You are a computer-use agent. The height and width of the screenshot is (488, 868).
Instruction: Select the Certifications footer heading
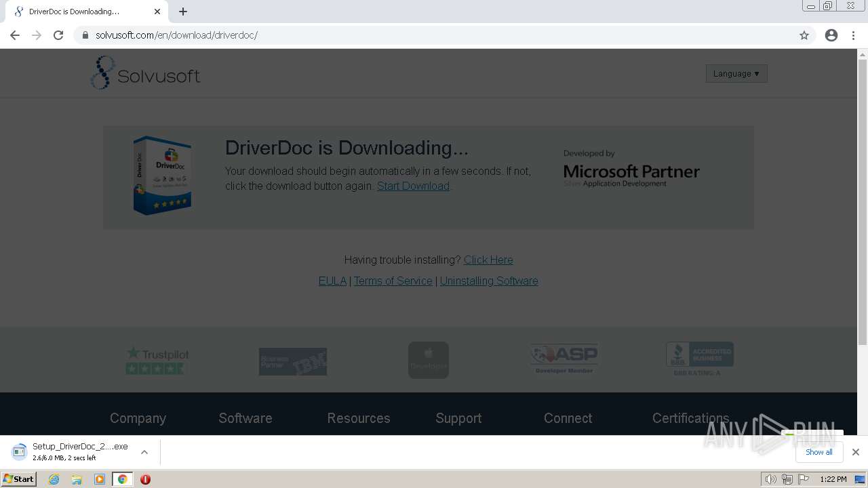point(690,418)
